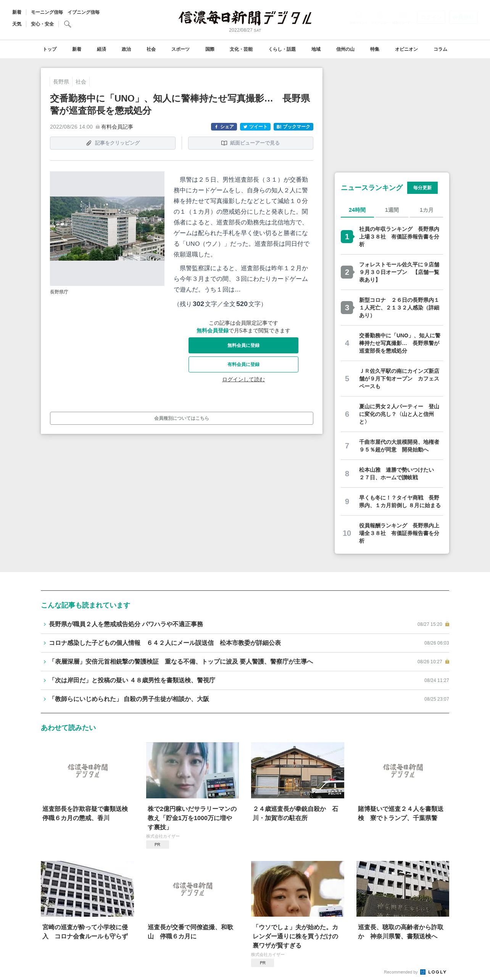The image size is (490, 980).
Task: Tweet the article with ツイート button
Action: click(255, 127)
